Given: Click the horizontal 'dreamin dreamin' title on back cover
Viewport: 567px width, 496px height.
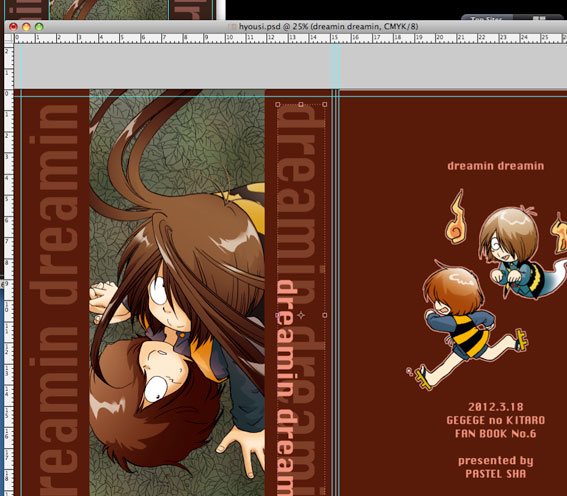Looking at the screenshot, I should (496, 166).
